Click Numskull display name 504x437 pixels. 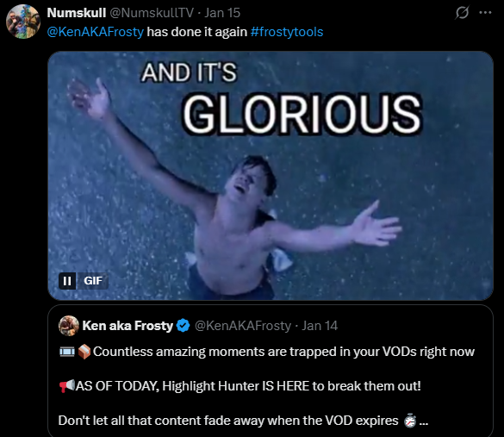point(77,13)
